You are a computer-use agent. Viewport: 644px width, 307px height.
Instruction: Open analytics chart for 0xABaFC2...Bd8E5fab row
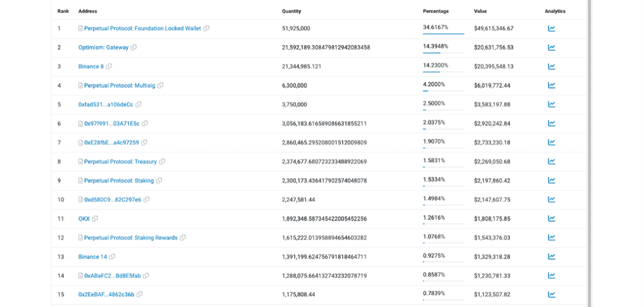pyautogui.click(x=551, y=276)
